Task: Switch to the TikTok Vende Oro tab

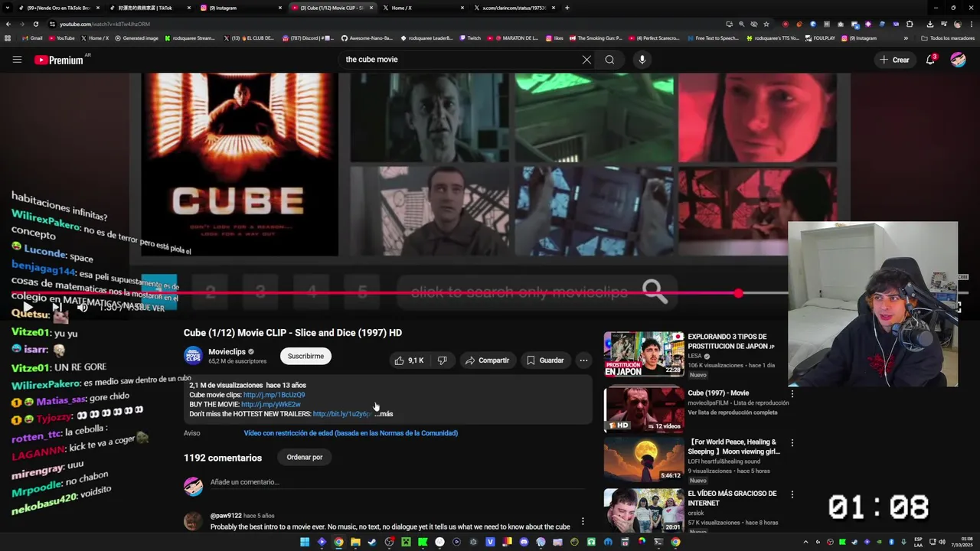Action: [59, 8]
